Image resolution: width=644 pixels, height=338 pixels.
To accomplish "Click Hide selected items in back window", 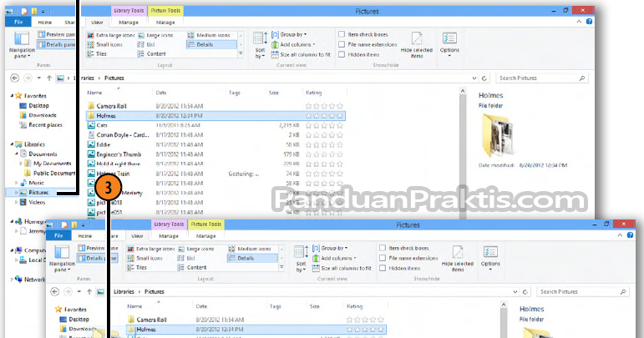I will tap(417, 45).
